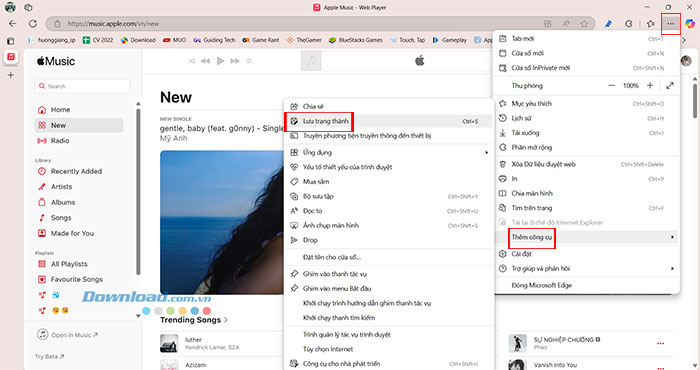Click the full screen arrow icon by zoom
Viewport: 700px width, 370px height.
[670, 86]
